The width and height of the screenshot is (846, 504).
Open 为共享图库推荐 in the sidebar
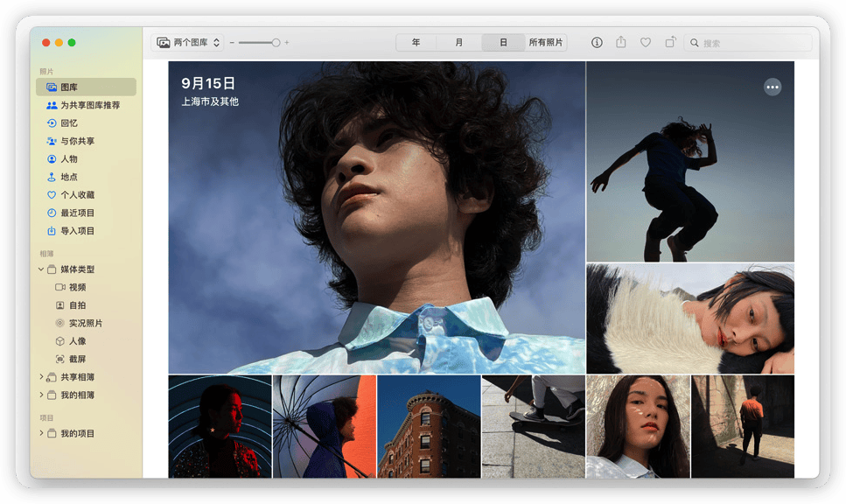coord(86,105)
